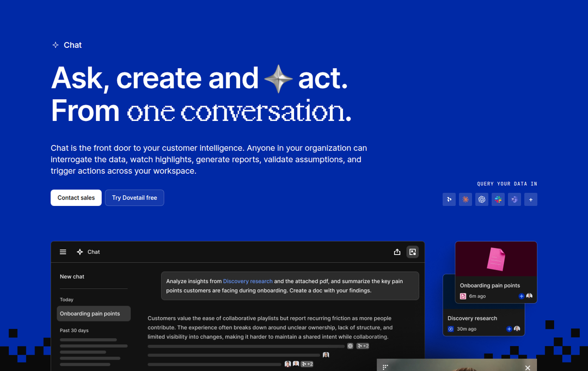The height and width of the screenshot is (371, 588).
Task: Open the Discovery research card
Action: tap(484, 320)
